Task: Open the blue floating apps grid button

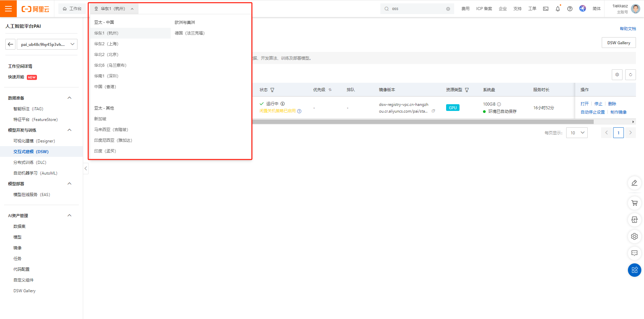Action: (x=634, y=270)
